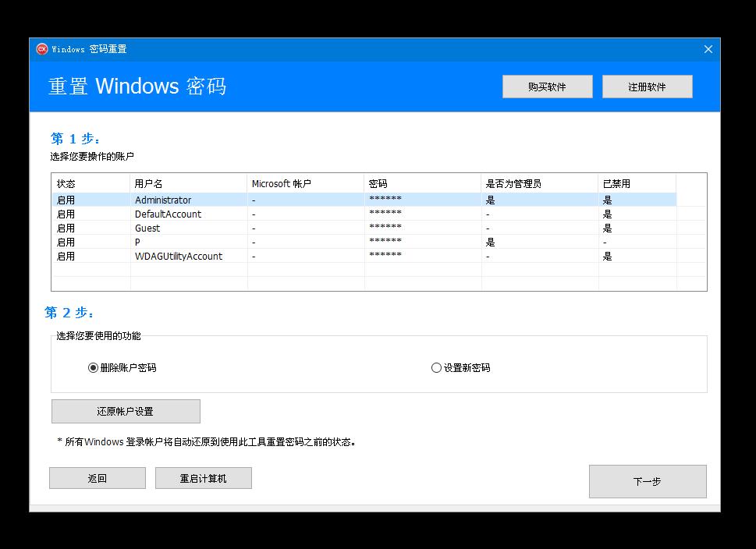Click the 是 admin value in Administrator row

coord(490,200)
